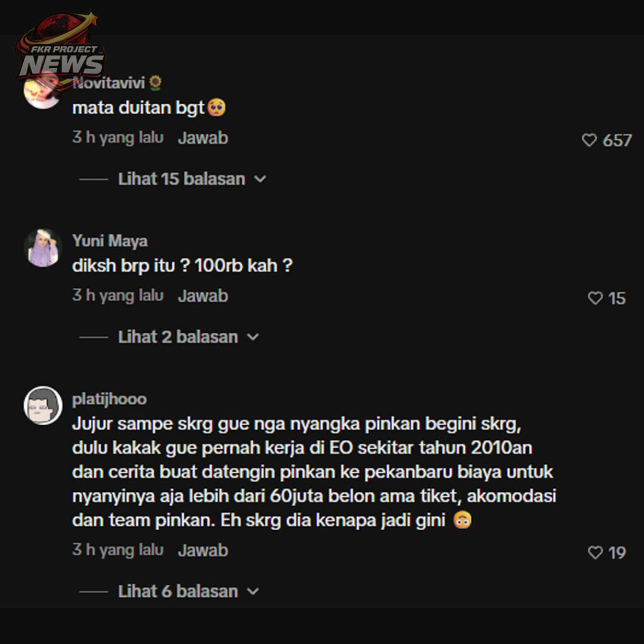Expand Lihat 15 balasan replies

182,179
